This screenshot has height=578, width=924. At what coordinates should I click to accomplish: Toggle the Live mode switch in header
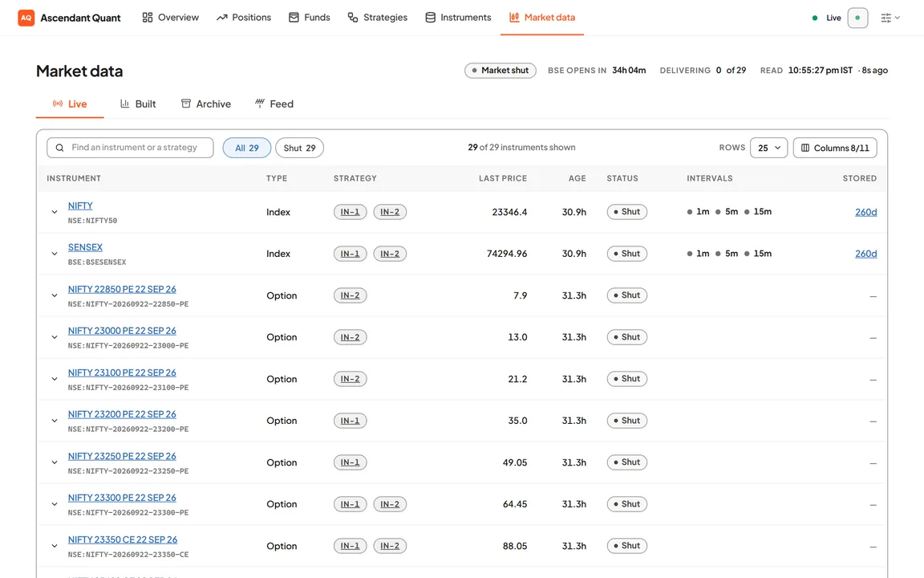(857, 18)
